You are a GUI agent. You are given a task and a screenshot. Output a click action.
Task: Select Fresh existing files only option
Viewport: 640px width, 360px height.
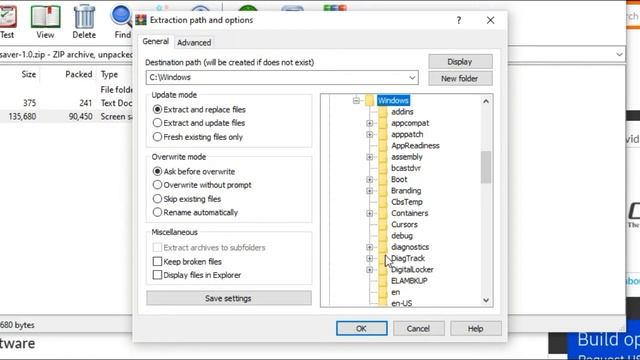[x=157, y=137]
